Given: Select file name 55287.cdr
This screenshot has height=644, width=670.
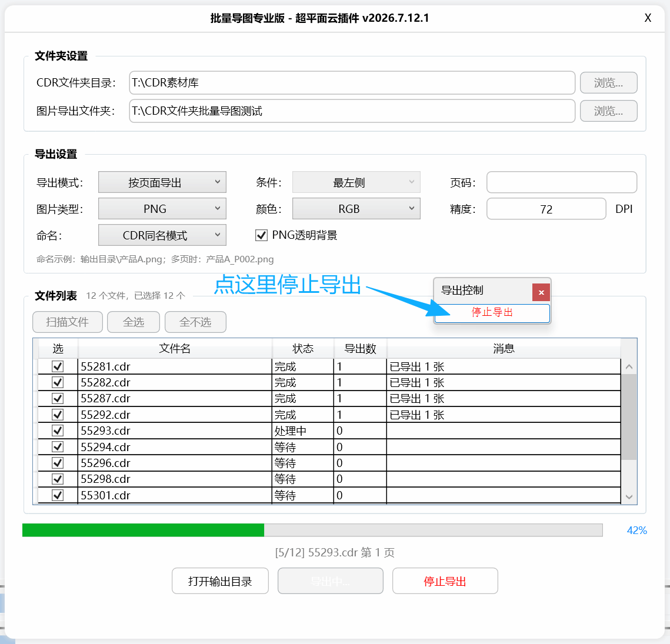Looking at the screenshot, I should pos(105,399).
